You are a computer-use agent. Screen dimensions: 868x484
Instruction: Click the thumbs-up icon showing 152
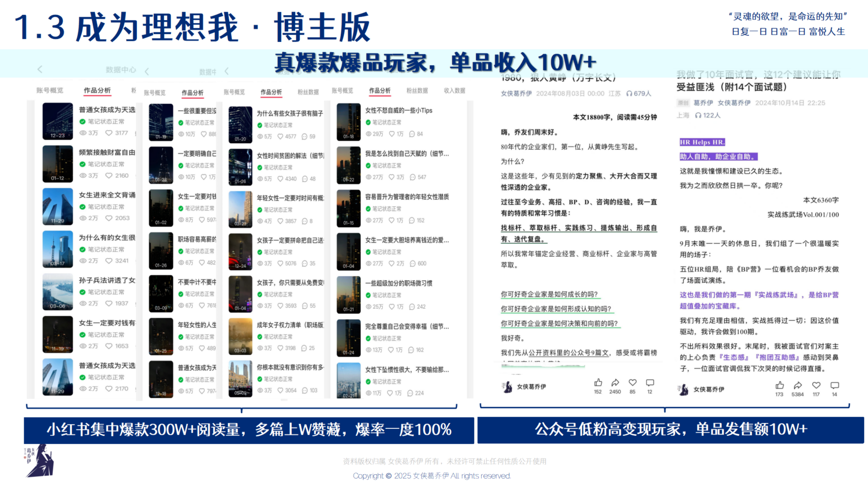tap(598, 383)
